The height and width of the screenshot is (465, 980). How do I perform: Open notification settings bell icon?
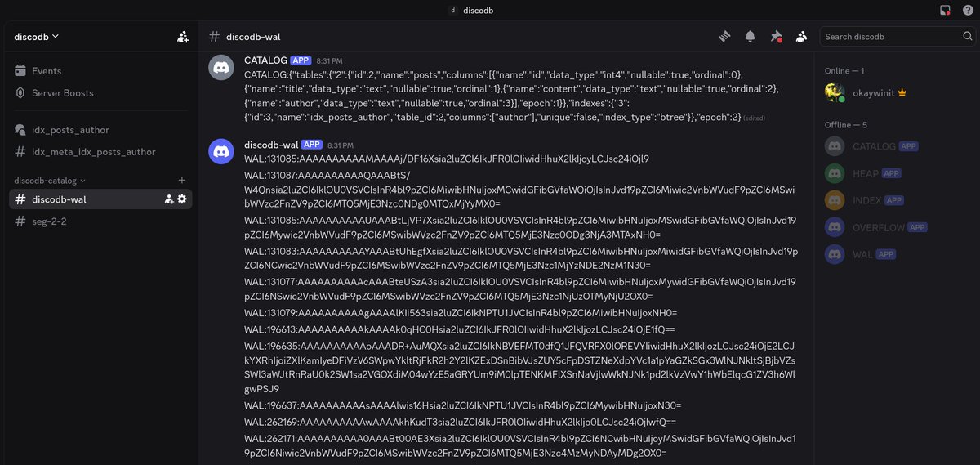[750, 37]
